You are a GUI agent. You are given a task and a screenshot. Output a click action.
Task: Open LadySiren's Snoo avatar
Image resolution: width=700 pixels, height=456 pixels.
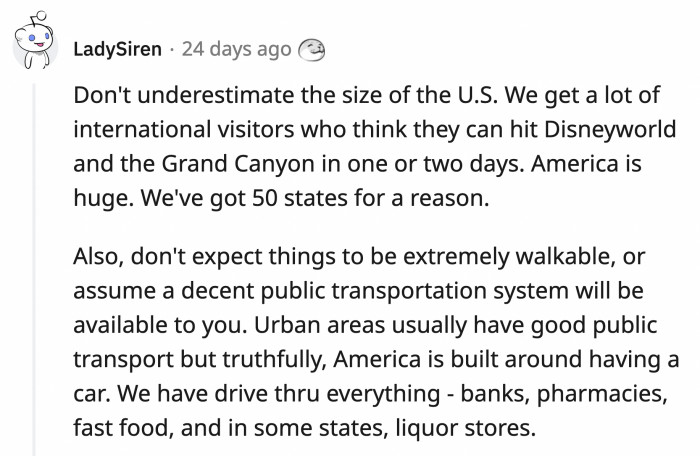(x=35, y=42)
